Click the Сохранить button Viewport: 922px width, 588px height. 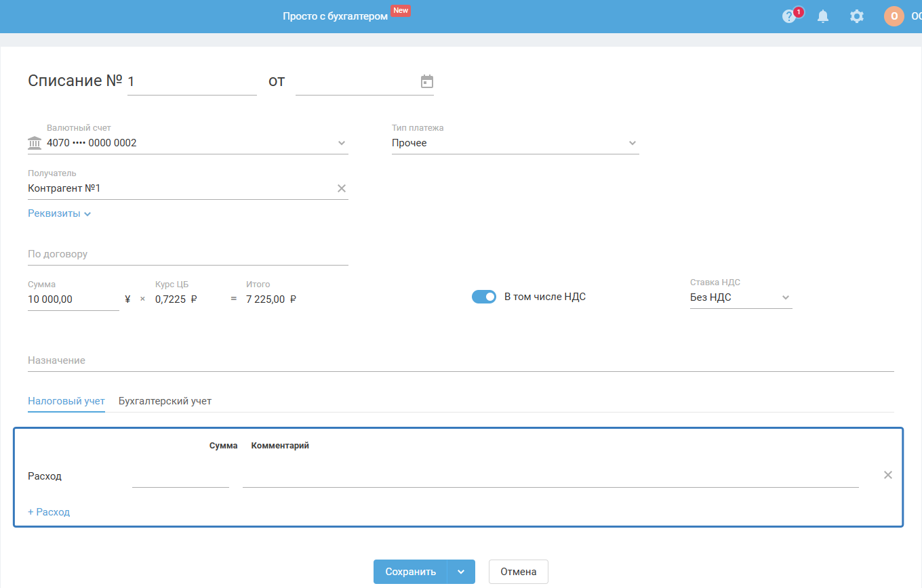pos(410,572)
